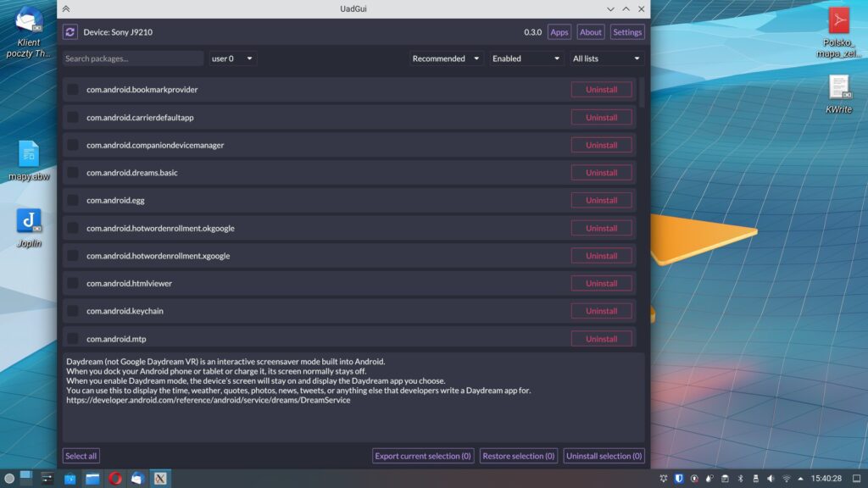Open Thunderbird from the taskbar
868x488 pixels.
point(137,479)
